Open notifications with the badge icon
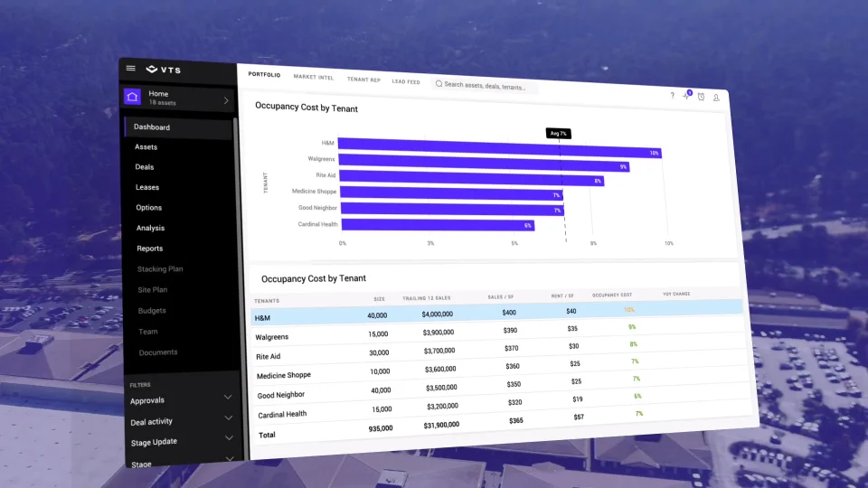 pyautogui.click(x=686, y=96)
